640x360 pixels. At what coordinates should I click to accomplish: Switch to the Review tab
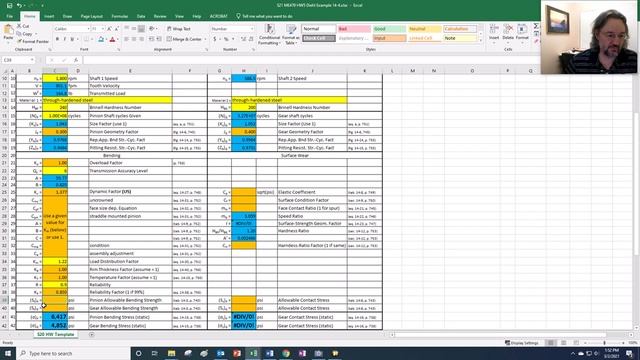coord(160,16)
